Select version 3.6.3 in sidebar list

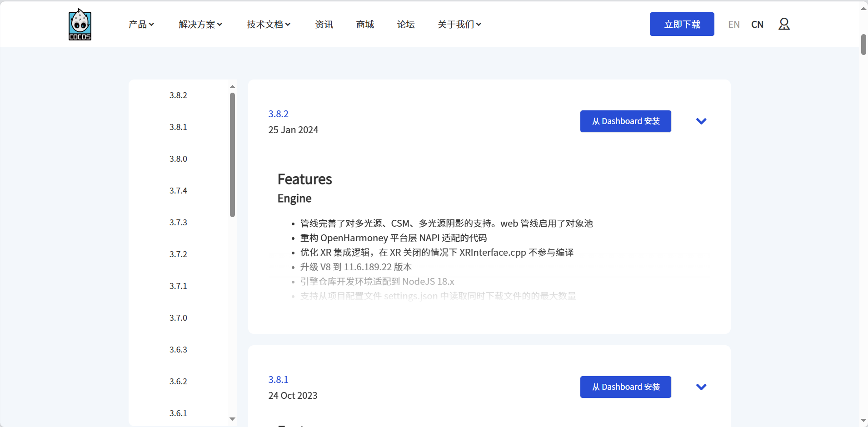[178, 350]
